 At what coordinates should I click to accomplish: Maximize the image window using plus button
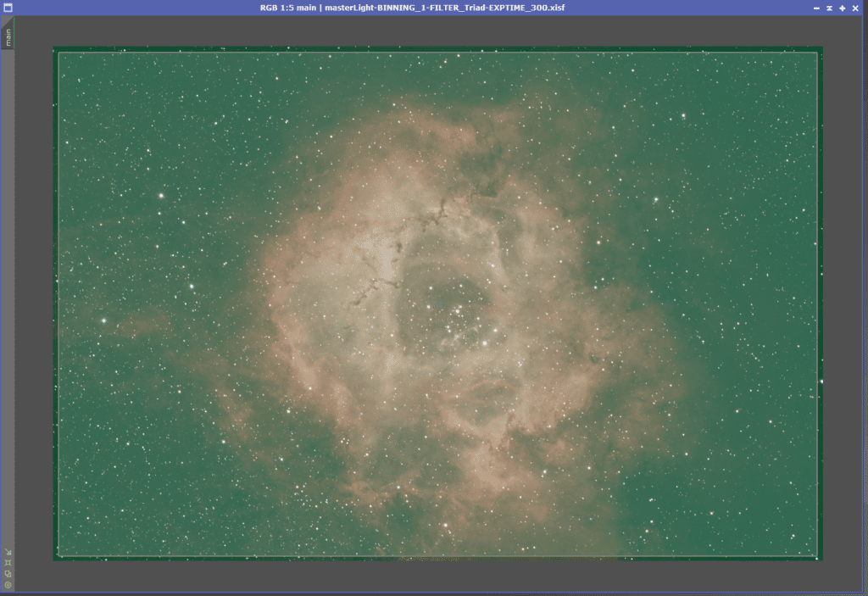[842, 8]
